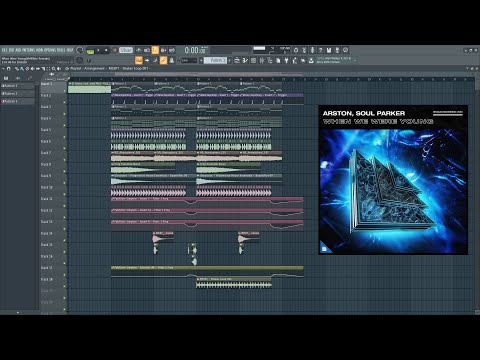Open the Pattern selector dropdown
The height and width of the screenshot is (360, 480).
(x=215, y=60)
